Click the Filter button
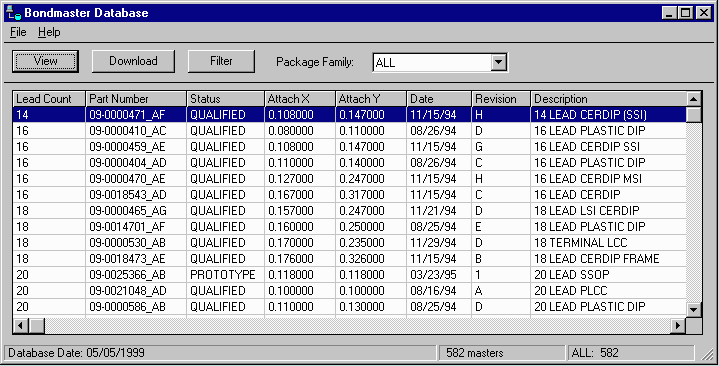Screen dimensions: 719x366 coord(221,61)
